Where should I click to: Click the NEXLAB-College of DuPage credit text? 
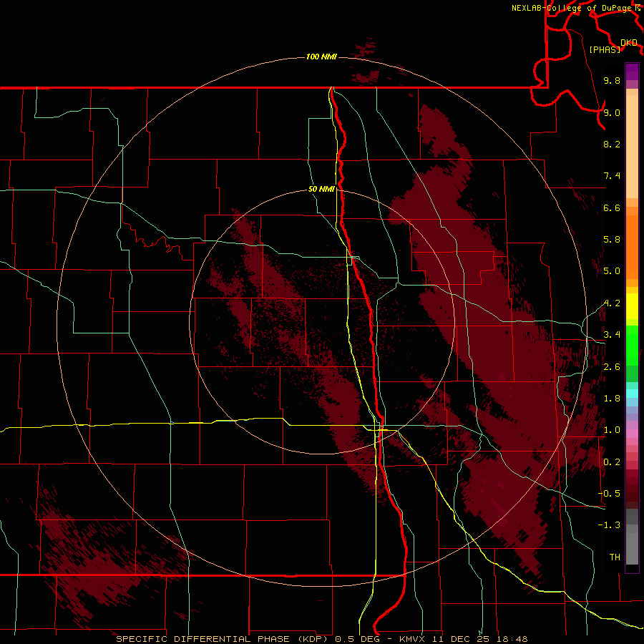571,8
